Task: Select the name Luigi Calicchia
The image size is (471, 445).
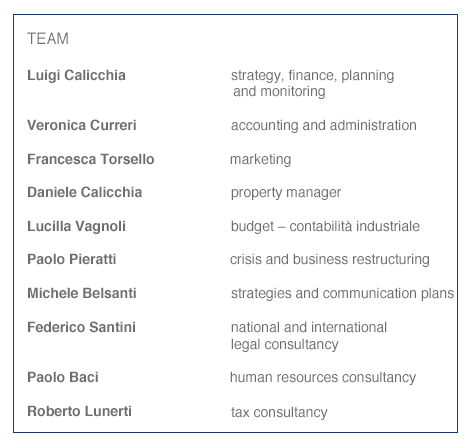Action: tap(76, 76)
